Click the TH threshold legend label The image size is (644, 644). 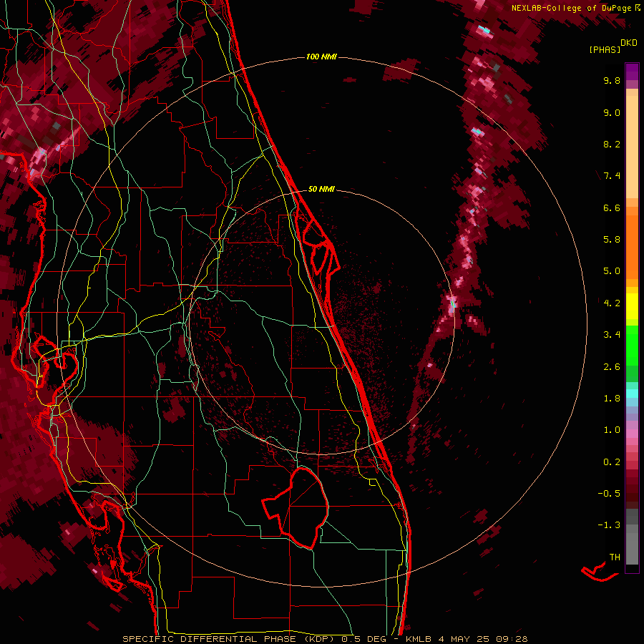pos(615,557)
